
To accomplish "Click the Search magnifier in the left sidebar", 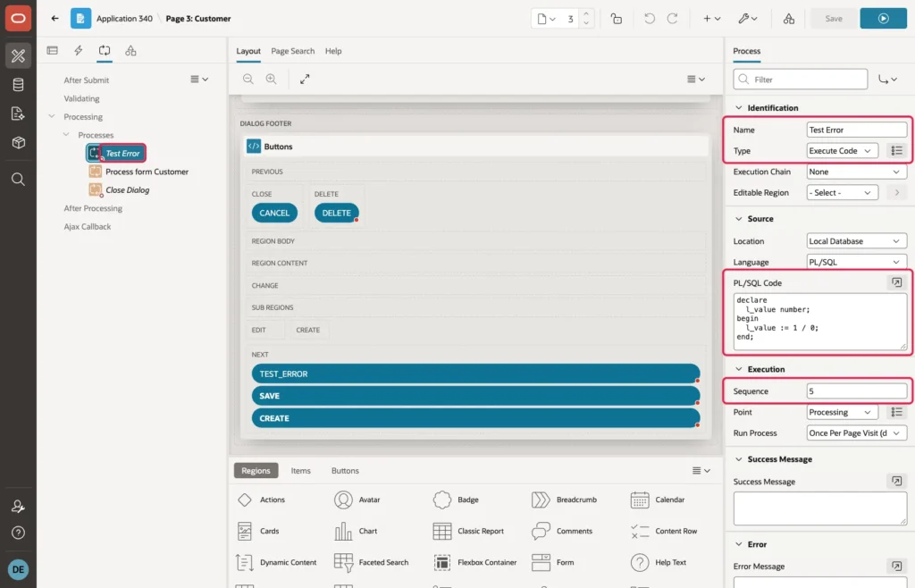I will coord(18,179).
